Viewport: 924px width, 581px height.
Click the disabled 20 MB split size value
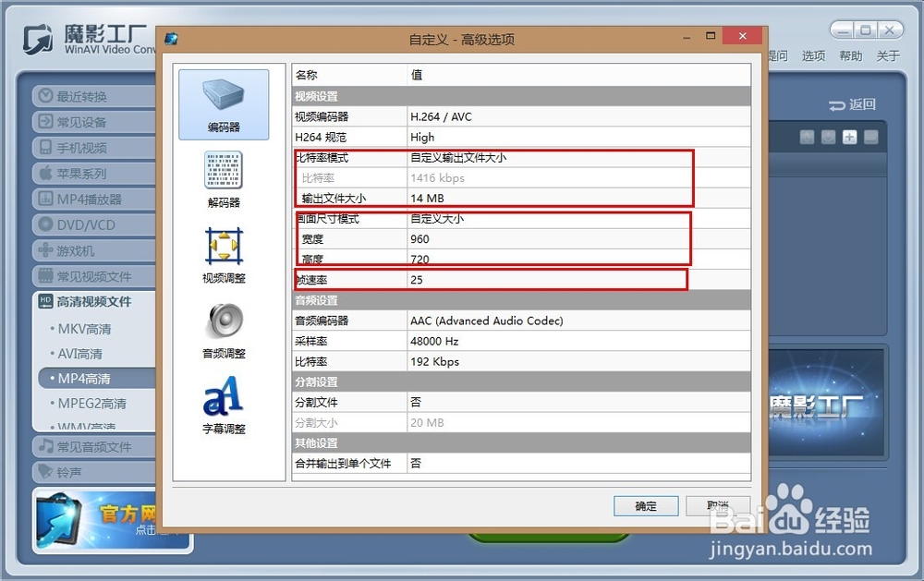point(578,422)
